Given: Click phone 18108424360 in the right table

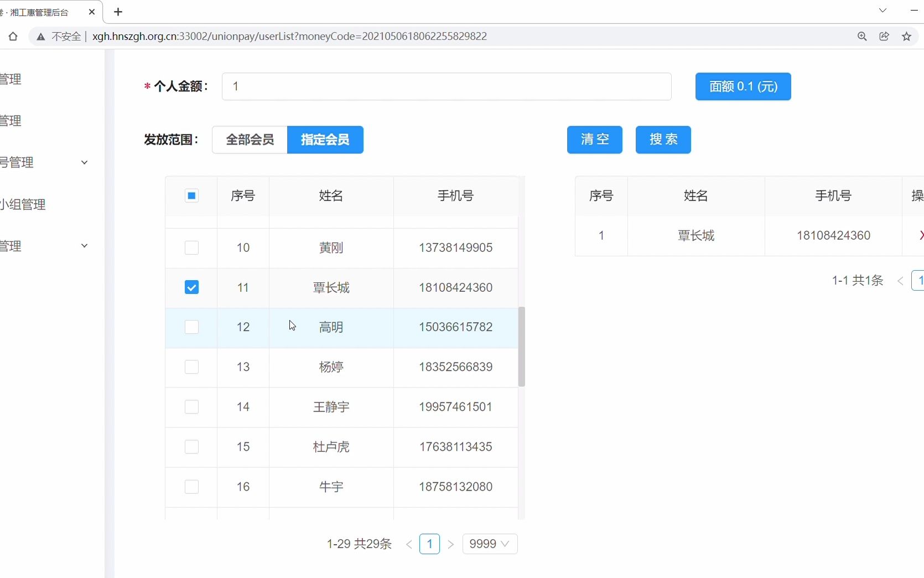Looking at the screenshot, I should point(833,235).
